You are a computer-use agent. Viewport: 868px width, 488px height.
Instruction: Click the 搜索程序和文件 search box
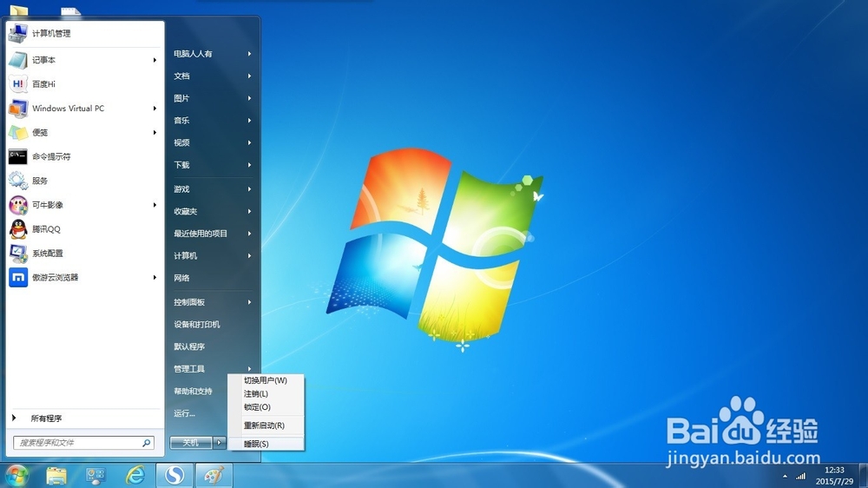(x=83, y=443)
